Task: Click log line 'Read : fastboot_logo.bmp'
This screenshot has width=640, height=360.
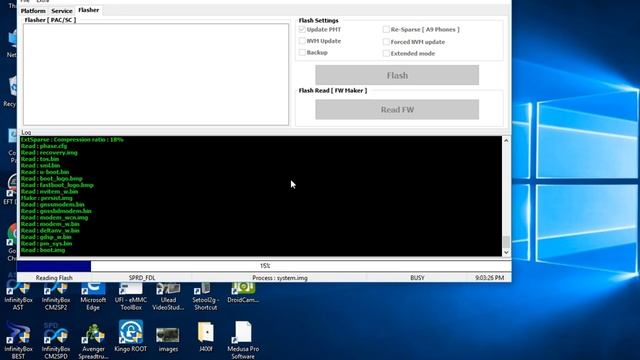Action: tap(57, 185)
